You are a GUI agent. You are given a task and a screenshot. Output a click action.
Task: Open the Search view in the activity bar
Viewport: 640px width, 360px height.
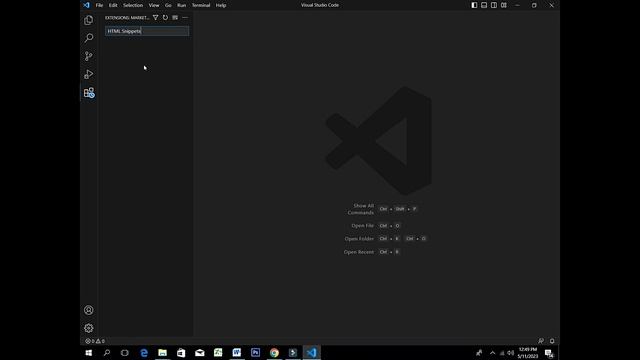tap(89, 38)
